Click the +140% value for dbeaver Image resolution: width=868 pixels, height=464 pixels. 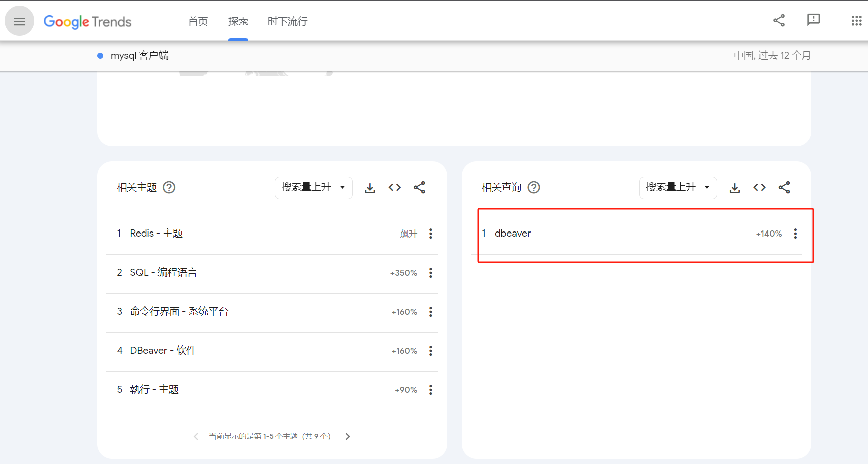[x=769, y=234]
